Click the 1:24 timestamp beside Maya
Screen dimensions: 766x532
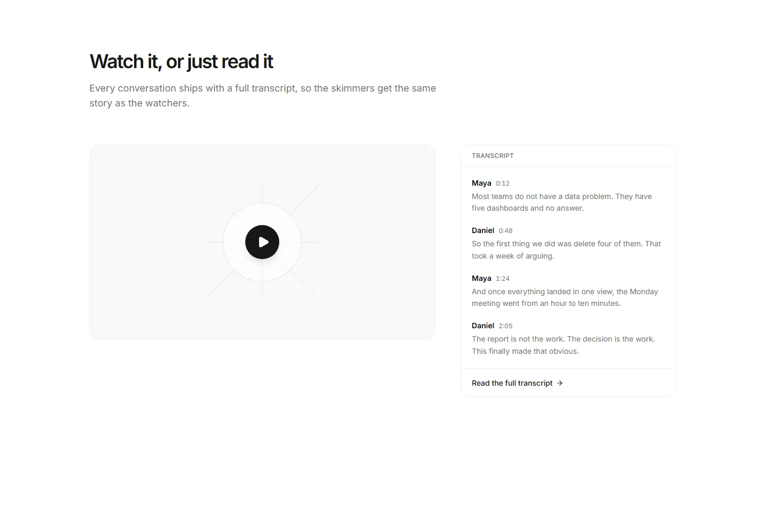[503, 279]
